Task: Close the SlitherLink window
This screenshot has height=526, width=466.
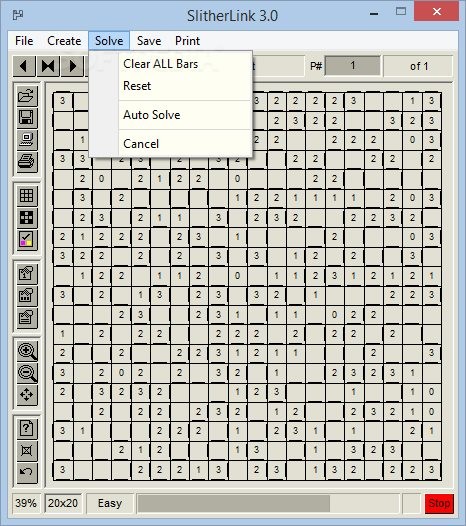Action: point(436,11)
